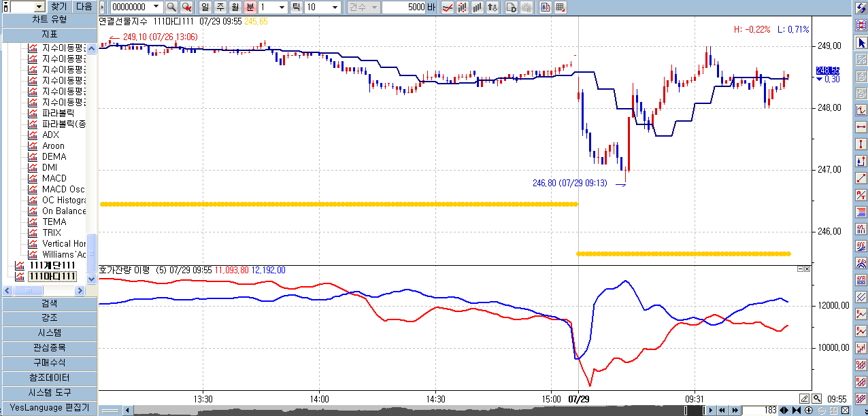Viewport: 868px width, 416px height.
Task: Click the vertical scrollbar of the indicator list
Action: point(92,163)
